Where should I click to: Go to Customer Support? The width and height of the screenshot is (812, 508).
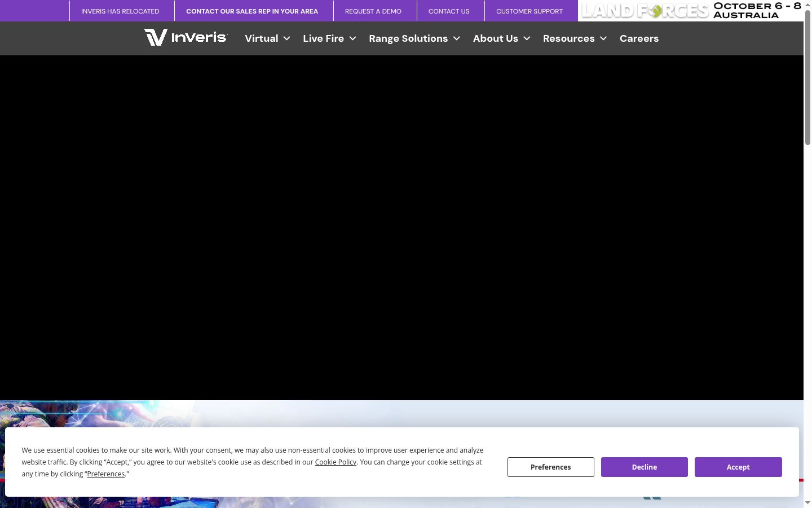(x=529, y=11)
